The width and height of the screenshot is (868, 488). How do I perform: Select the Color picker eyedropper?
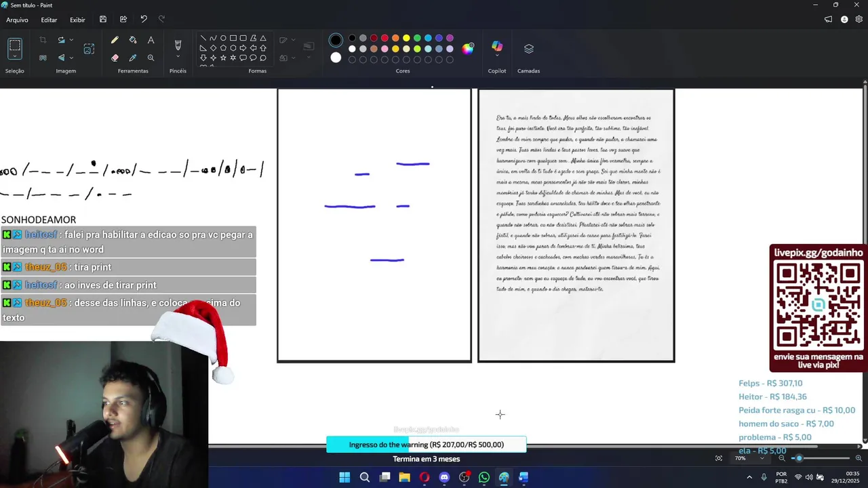(133, 58)
